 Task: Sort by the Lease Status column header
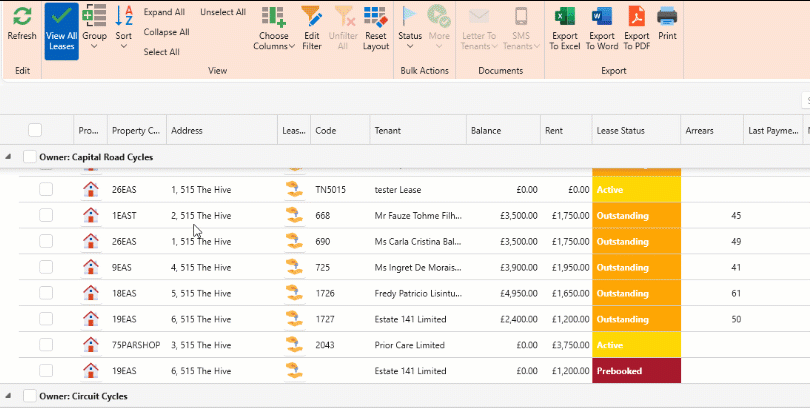click(620, 130)
